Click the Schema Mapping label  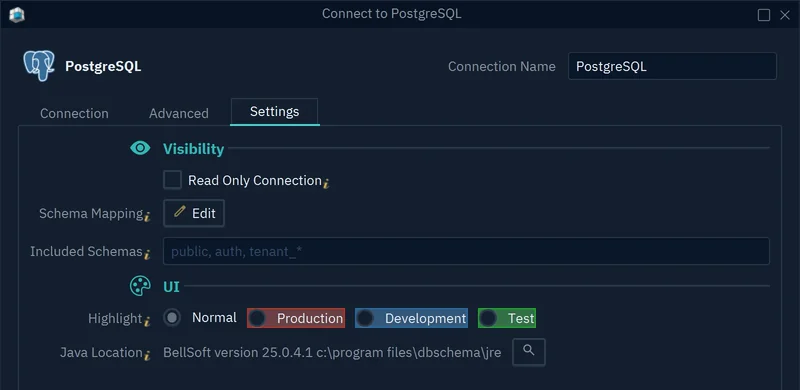pyautogui.click(x=91, y=213)
